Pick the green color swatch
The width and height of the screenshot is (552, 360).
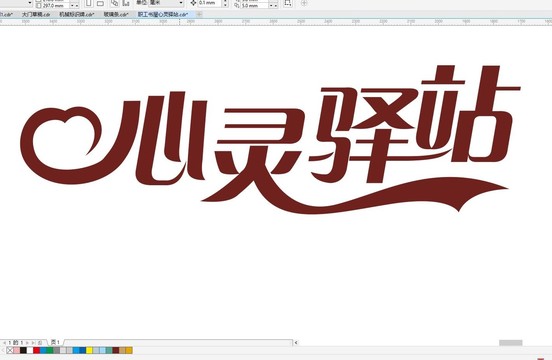pos(50,350)
